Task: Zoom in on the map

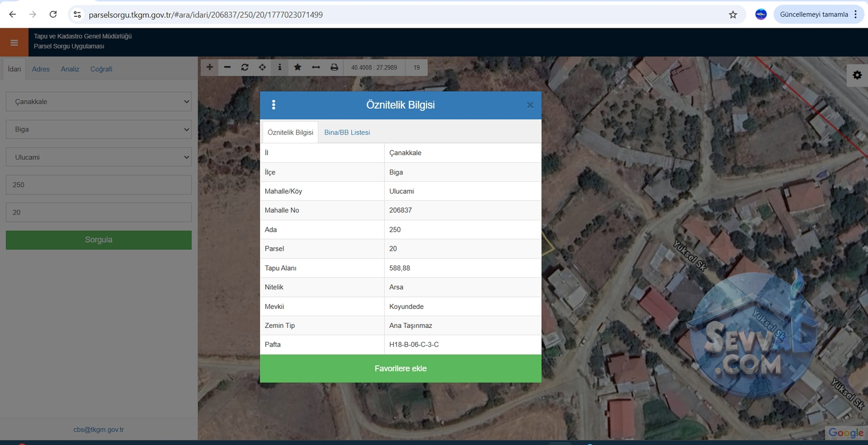Action: (x=209, y=67)
